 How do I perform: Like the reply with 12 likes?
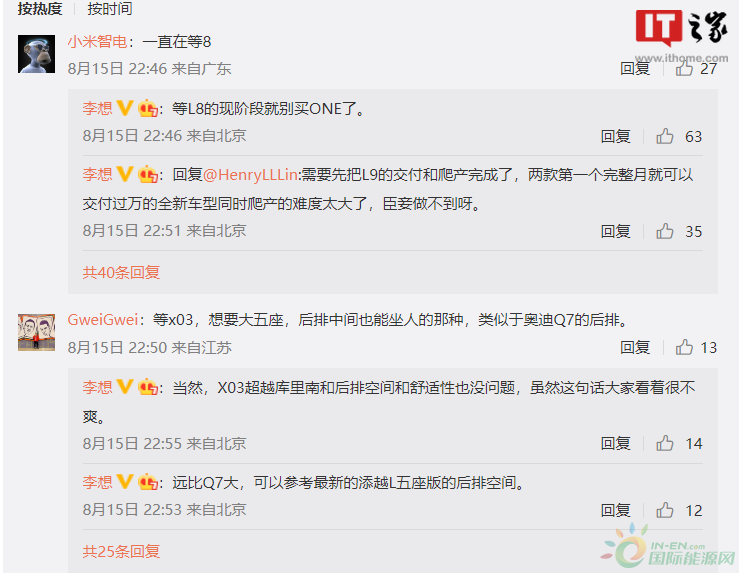tap(664, 510)
